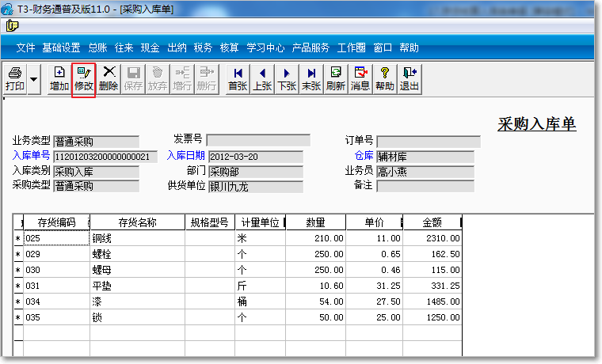
Task: Click the 打印 print icon
Action: pyautogui.click(x=15, y=78)
